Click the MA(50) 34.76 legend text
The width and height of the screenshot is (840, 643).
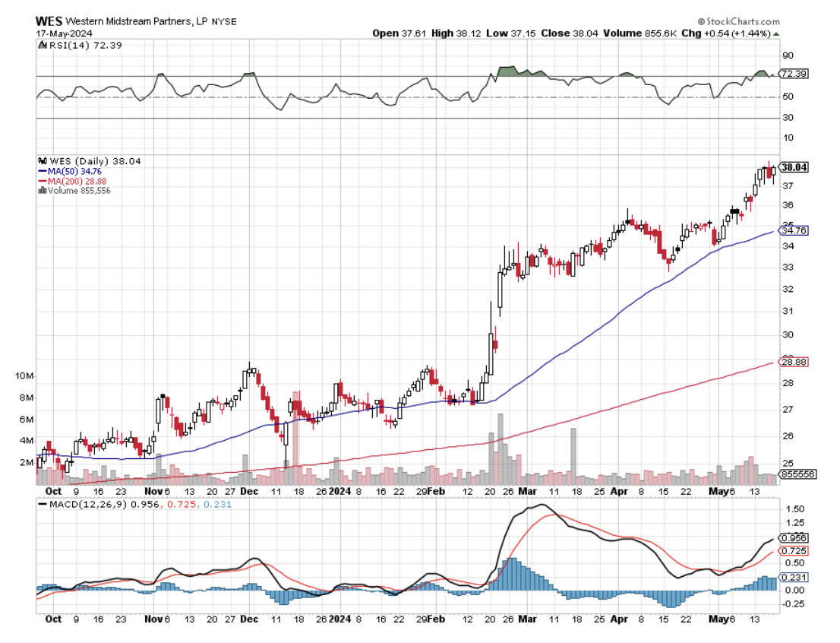click(74, 171)
